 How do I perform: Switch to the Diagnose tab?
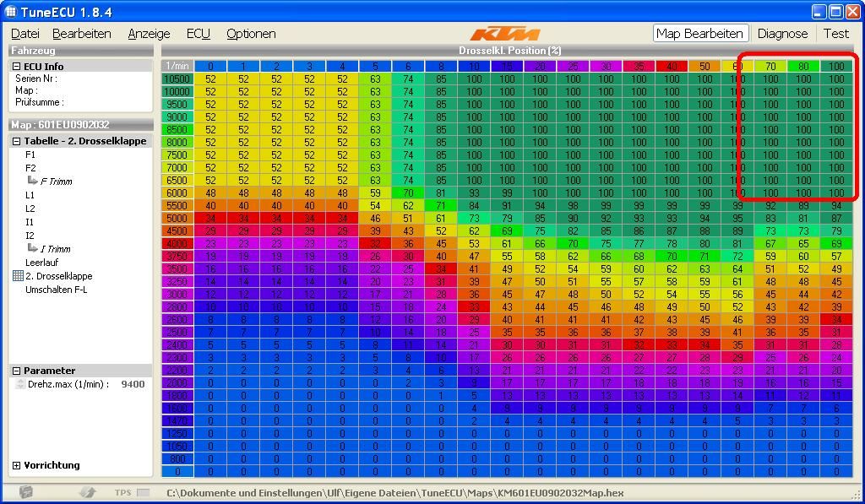782,34
